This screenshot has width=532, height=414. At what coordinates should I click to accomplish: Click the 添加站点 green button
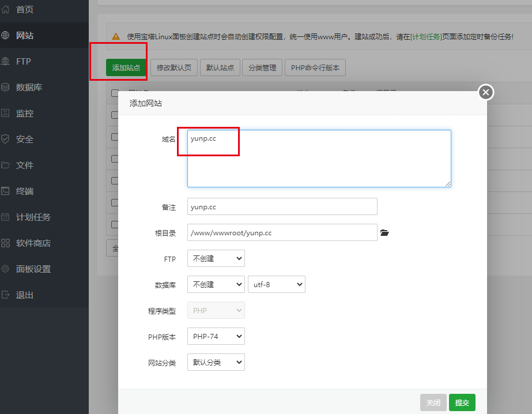tap(126, 67)
